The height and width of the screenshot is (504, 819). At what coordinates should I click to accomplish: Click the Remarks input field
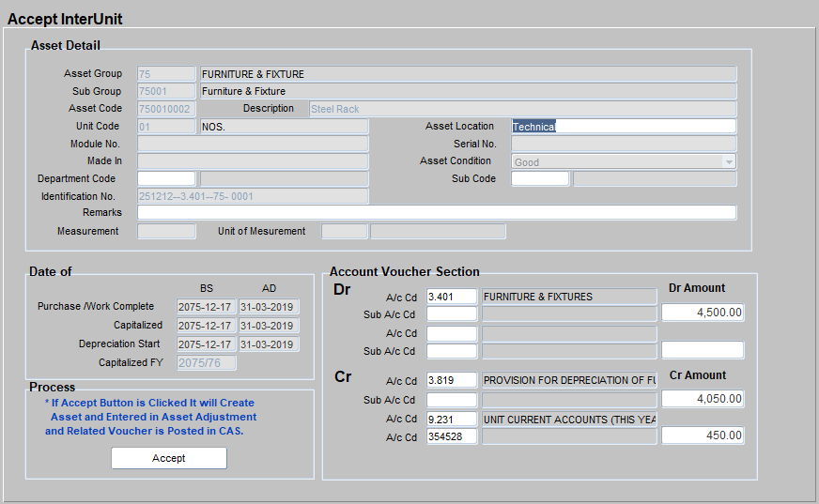click(437, 213)
